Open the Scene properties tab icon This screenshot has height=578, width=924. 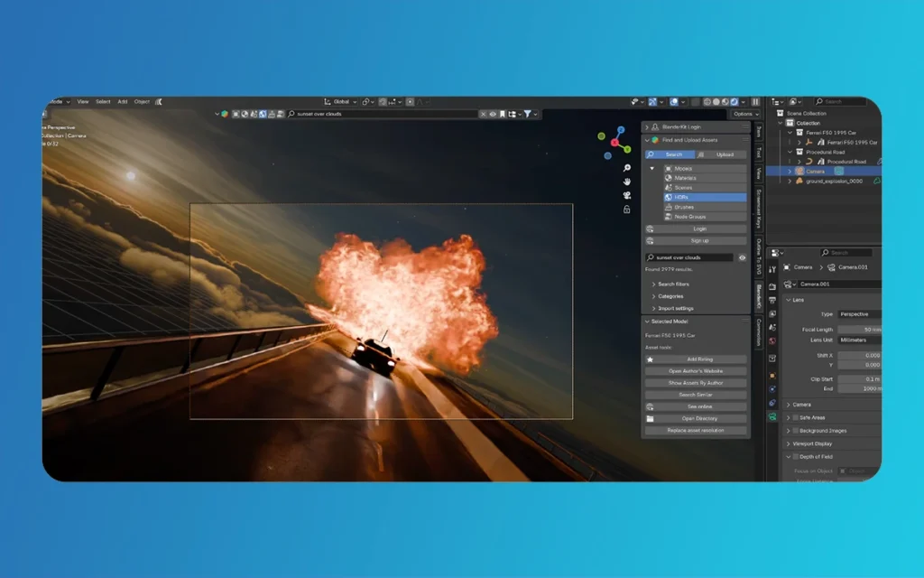click(772, 327)
